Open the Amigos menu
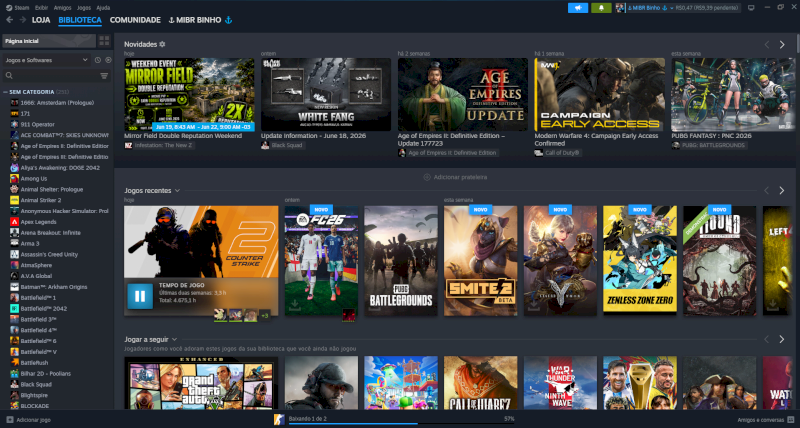The image size is (800, 428). (63, 8)
